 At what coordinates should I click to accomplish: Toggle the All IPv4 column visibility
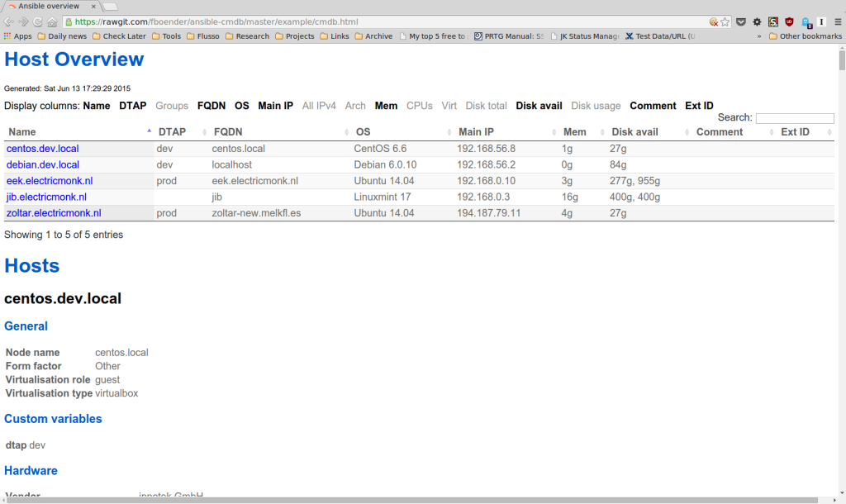point(319,106)
